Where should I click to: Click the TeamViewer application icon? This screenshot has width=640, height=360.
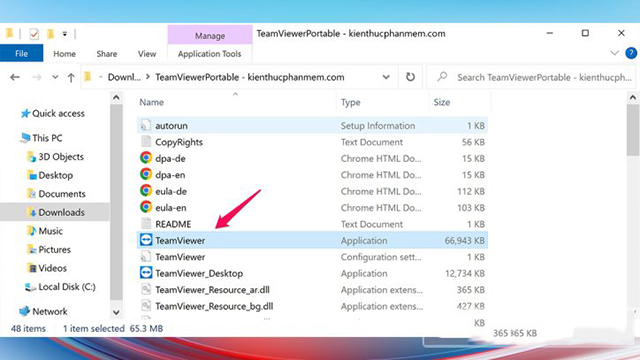146,240
